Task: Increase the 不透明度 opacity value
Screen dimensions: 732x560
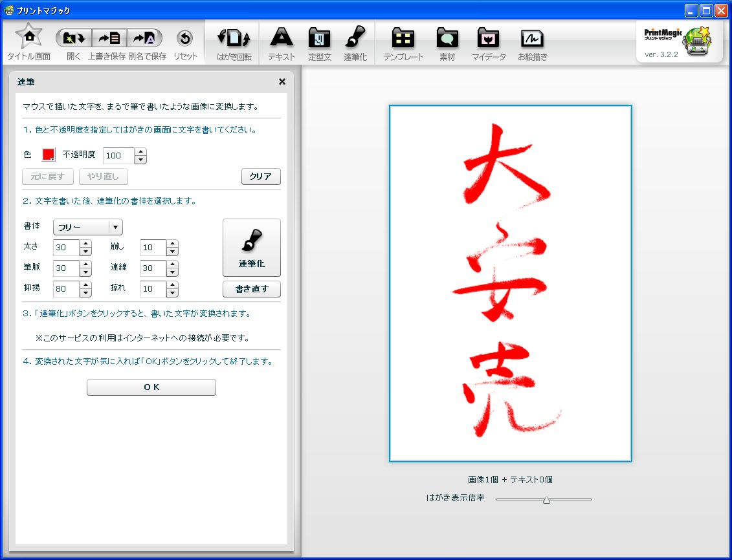Action: [x=140, y=152]
